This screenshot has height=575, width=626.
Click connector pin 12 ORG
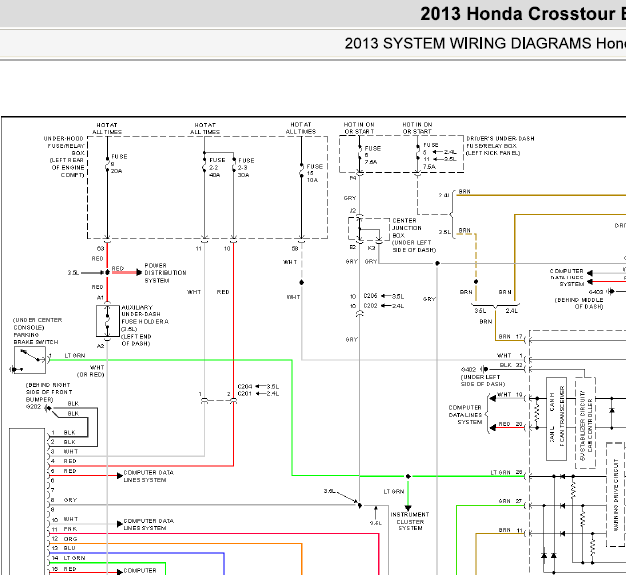[x=63, y=539]
